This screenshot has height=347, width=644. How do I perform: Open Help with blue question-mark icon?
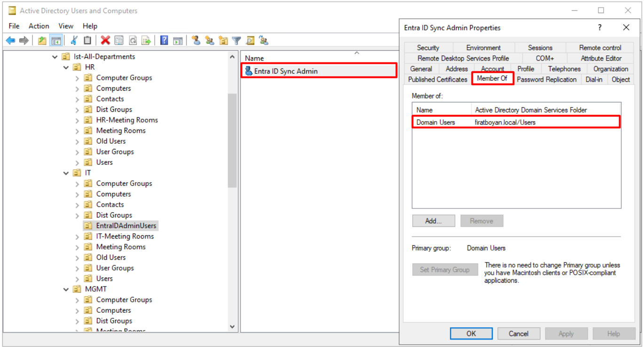(x=164, y=41)
